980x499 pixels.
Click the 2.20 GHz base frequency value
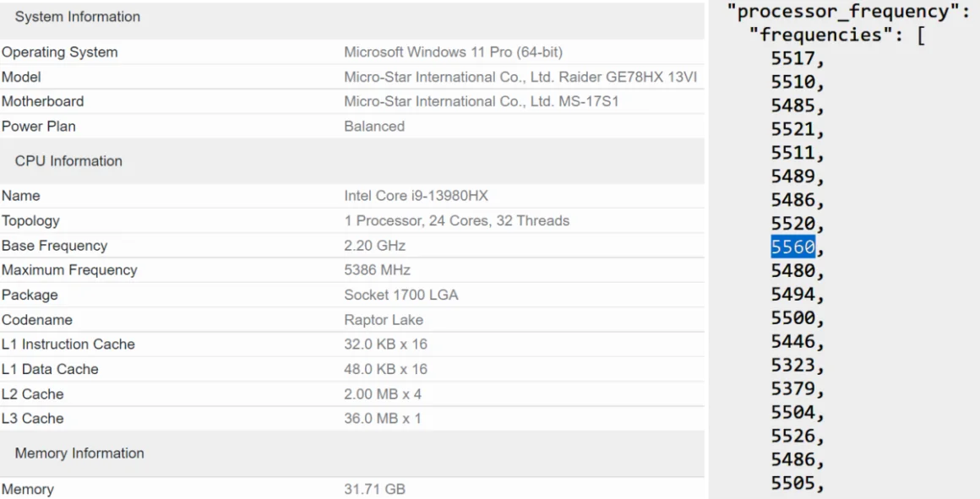pos(375,246)
